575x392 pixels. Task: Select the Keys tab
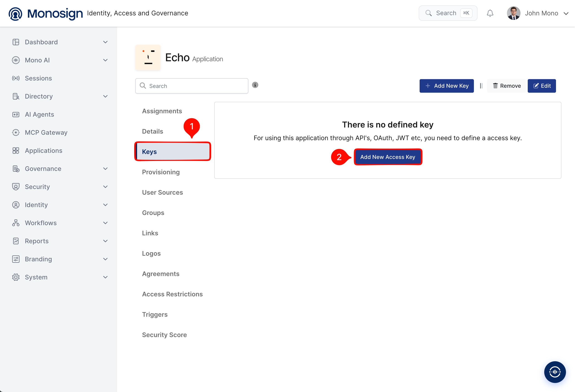point(173,152)
